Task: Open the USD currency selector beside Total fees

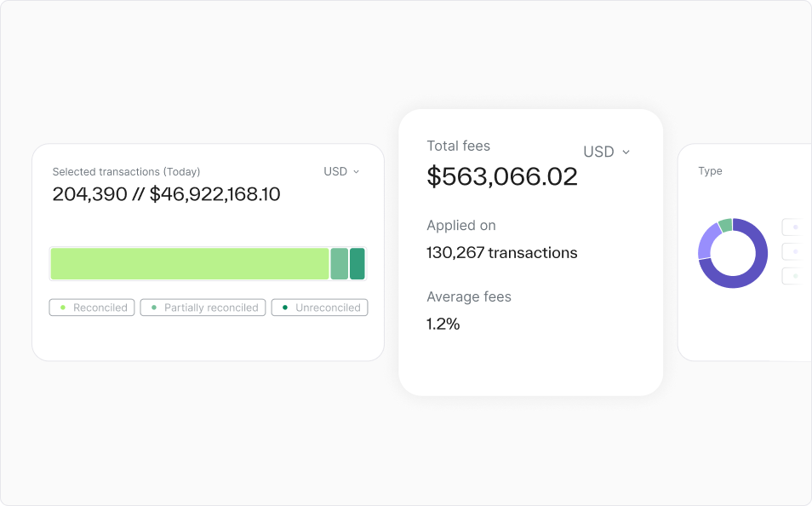Action: click(x=606, y=152)
